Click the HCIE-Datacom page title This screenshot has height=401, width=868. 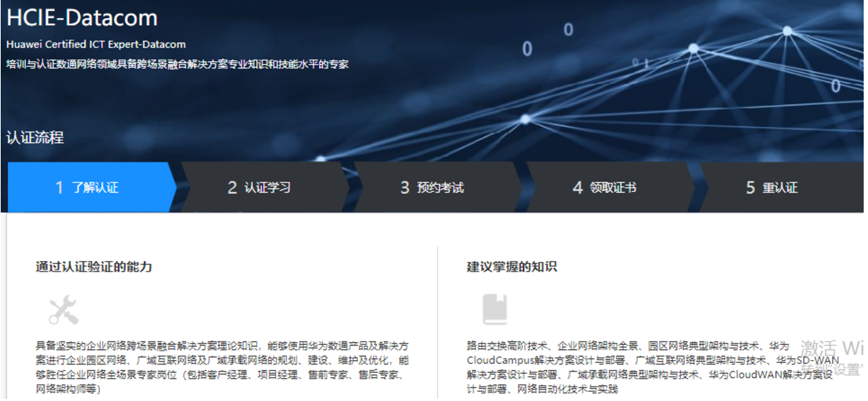82,17
